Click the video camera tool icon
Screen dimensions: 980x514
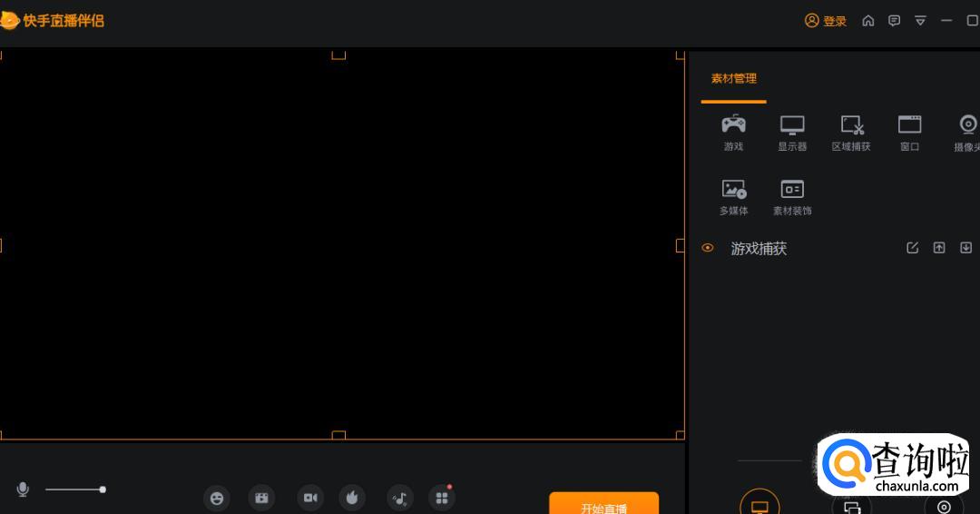coord(310,498)
